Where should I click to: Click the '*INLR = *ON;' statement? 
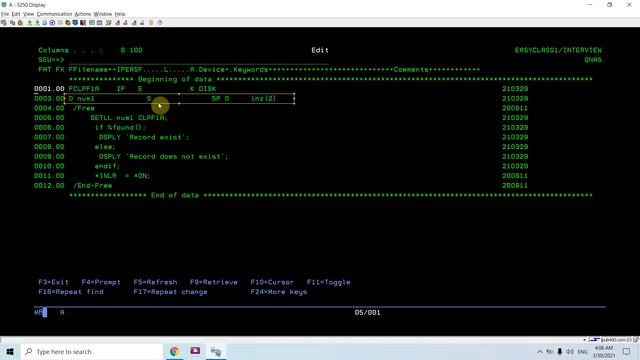[x=122, y=176]
